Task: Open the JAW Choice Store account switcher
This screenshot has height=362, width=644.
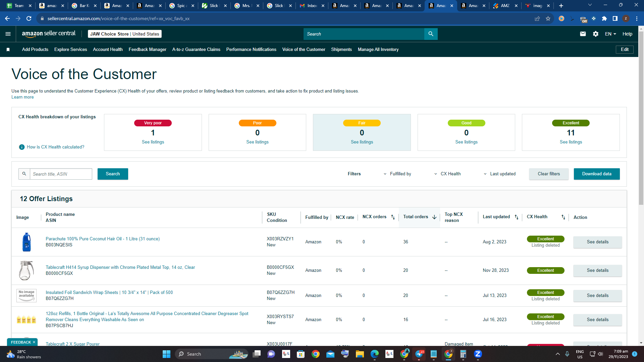Action: click(125, 34)
